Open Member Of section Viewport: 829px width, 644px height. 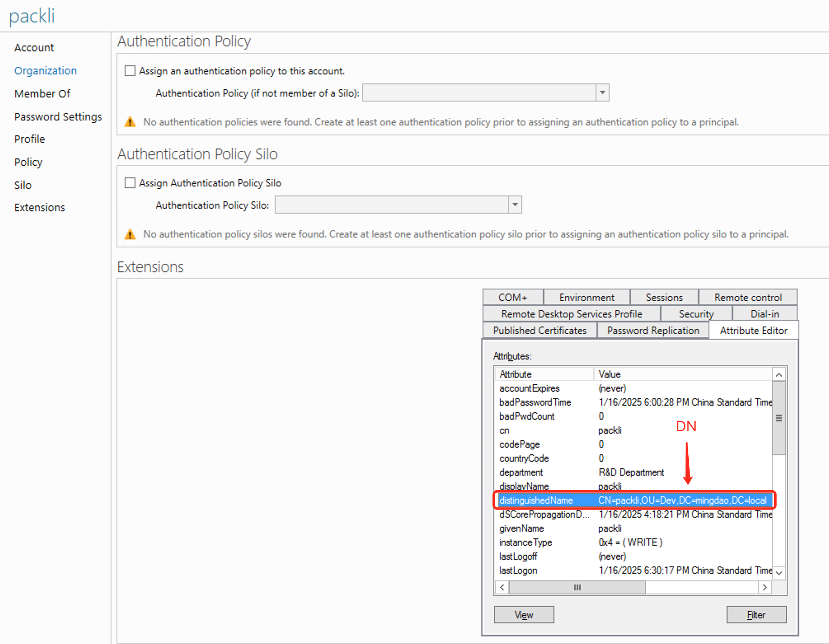42,94
